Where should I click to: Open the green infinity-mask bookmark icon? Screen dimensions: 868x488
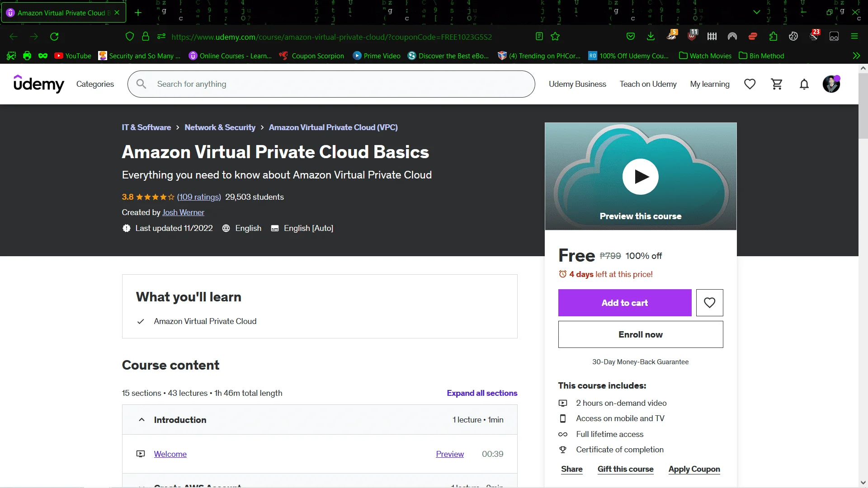[43, 56]
